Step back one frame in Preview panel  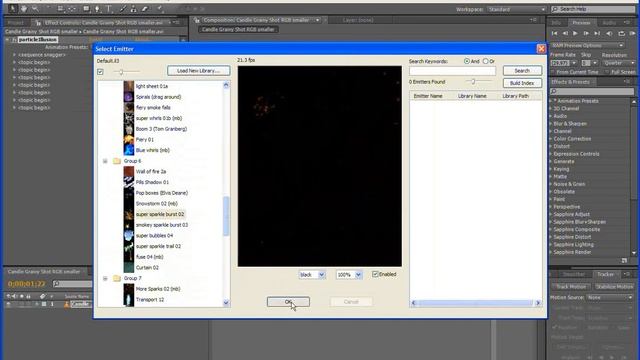(x=565, y=33)
